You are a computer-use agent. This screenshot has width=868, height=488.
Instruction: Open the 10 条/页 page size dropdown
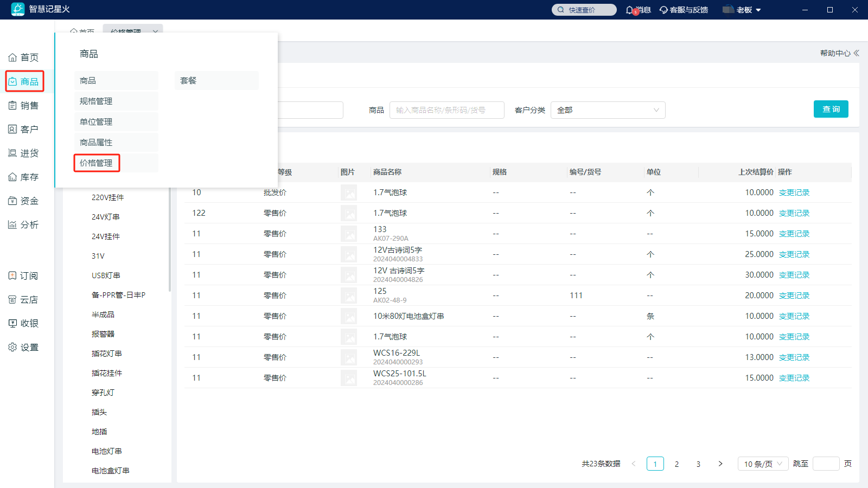tap(763, 464)
